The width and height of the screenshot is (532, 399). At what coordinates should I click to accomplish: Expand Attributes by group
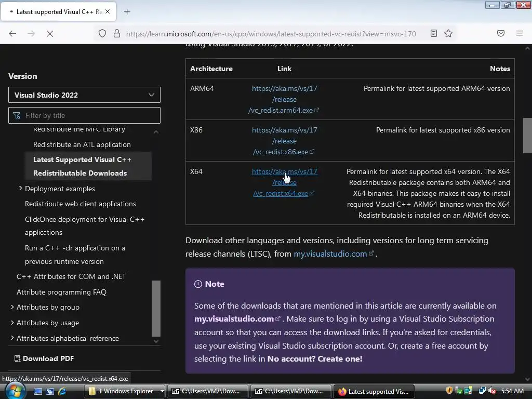click(12, 307)
